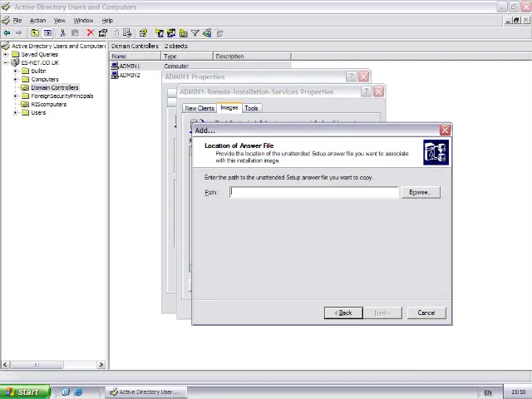
Task: Collapse the ES-NET.CO.UK domain node
Action: [x=6, y=63]
